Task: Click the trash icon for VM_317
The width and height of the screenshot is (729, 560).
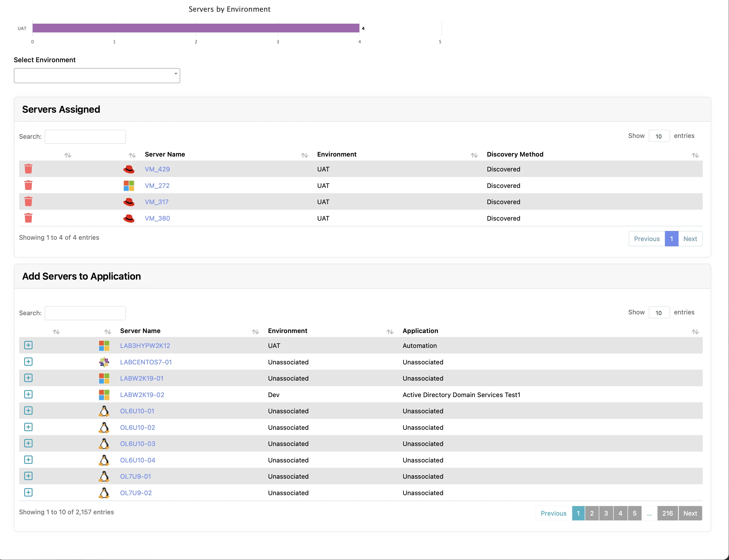Action: (x=28, y=201)
